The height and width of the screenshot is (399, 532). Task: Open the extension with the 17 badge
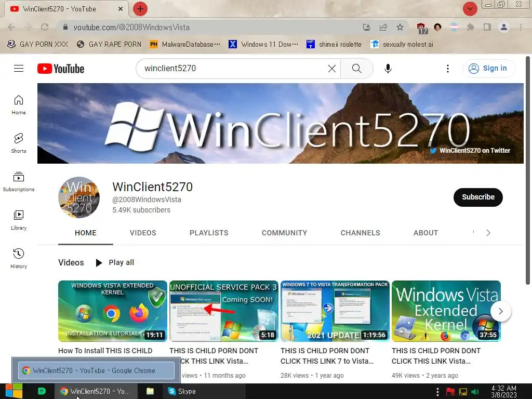421,28
